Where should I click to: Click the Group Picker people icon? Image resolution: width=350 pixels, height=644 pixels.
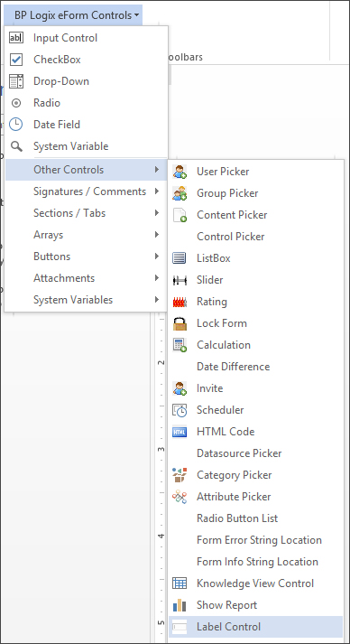[x=180, y=193]
